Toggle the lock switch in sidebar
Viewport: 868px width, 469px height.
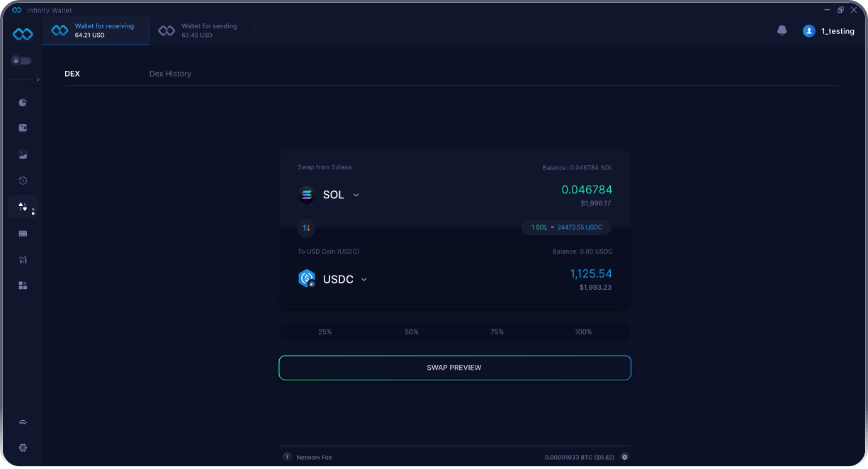[21, 61]
